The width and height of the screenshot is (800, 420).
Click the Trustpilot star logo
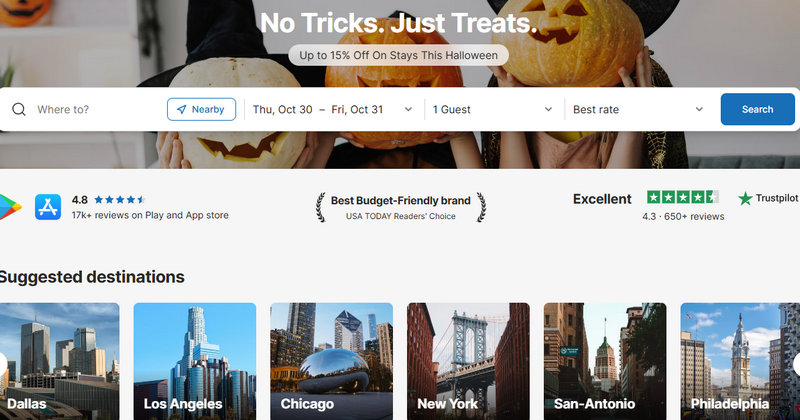pyautogui.click(x=745, y=198)
